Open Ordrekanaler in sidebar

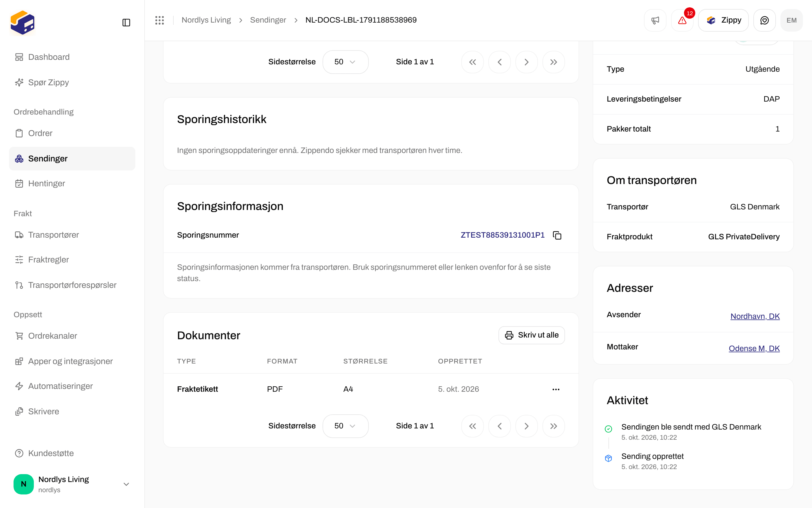point(72,336)
